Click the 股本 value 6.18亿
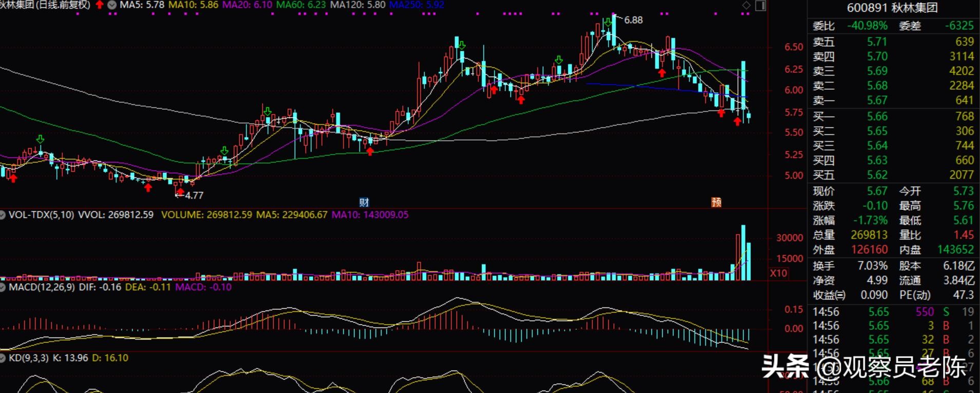 point(959,266)
